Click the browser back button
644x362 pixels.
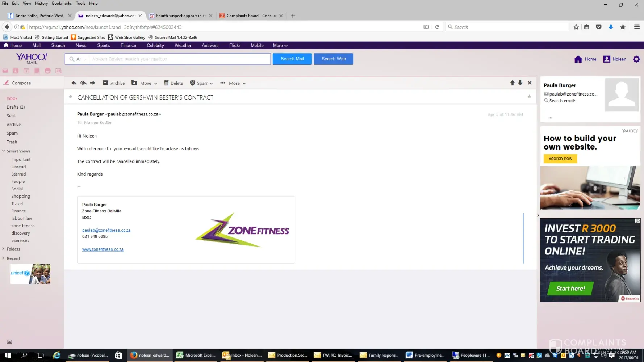point(7,27)
